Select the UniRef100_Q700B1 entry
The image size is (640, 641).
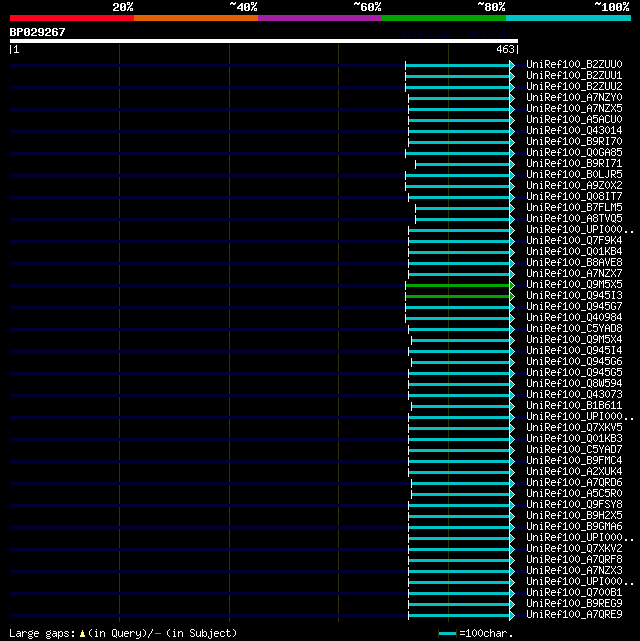[574, 593]
